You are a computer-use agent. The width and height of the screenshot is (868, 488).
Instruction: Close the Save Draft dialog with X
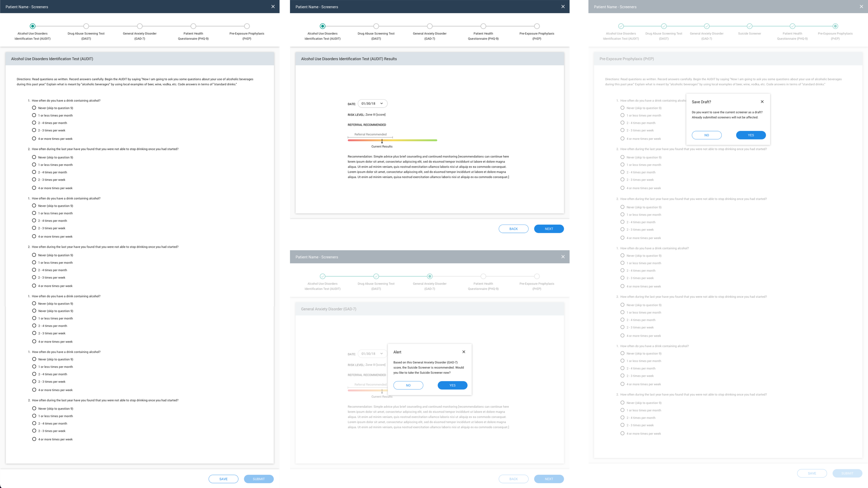tap(762, 102)
